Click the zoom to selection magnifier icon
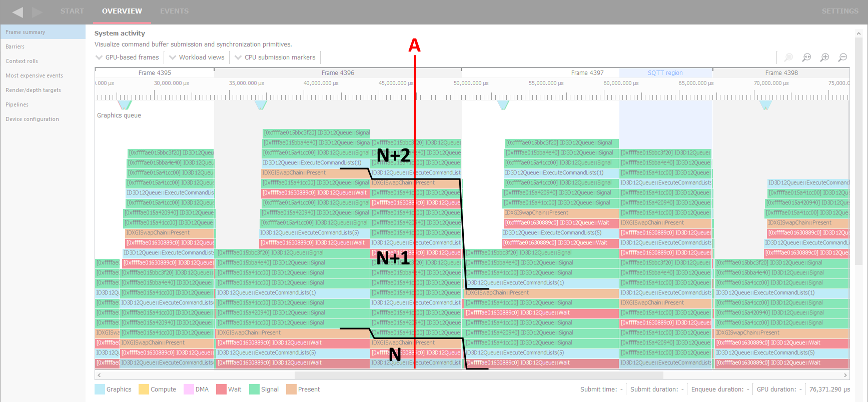Viewport: 868px width, 402px height. (788, 57)
